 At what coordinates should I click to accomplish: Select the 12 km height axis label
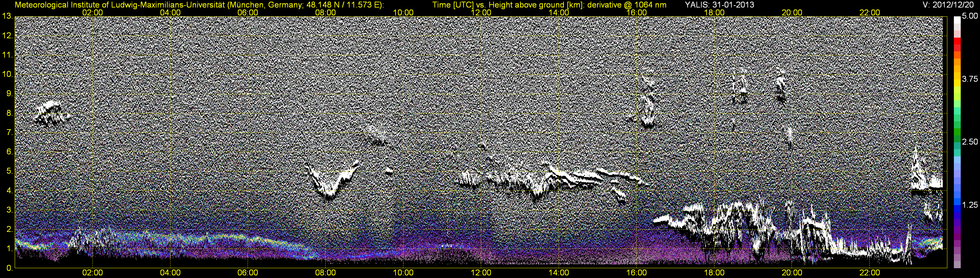click(7, 36)
